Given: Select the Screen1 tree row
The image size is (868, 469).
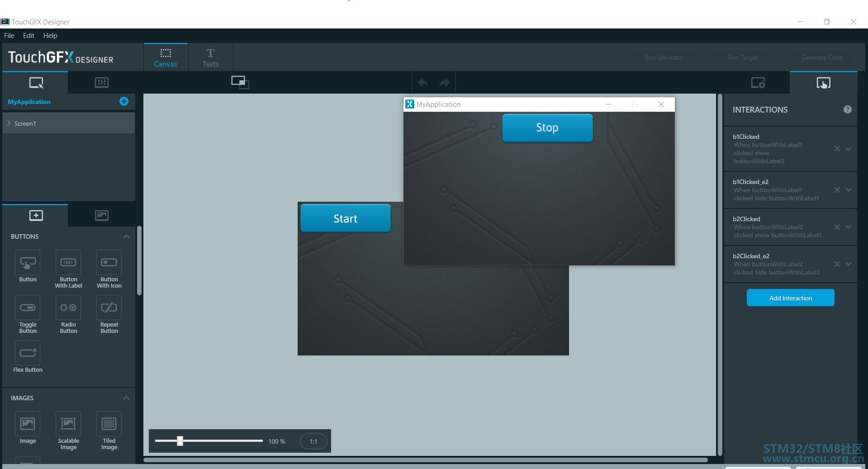Looking at the screenshot, I should (x=69, y=123).
